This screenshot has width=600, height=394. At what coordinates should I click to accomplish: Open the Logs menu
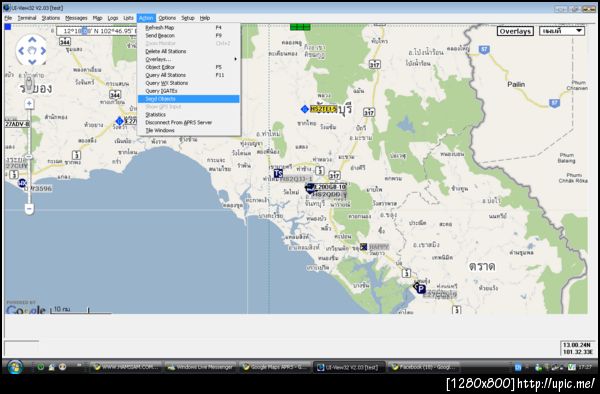113,18
